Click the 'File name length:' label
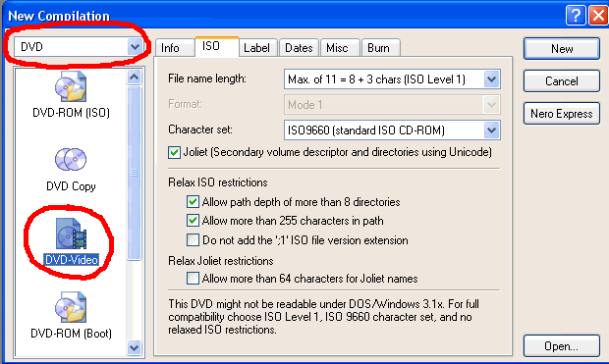This screenshot has height=364, width=609. [207, 78]
